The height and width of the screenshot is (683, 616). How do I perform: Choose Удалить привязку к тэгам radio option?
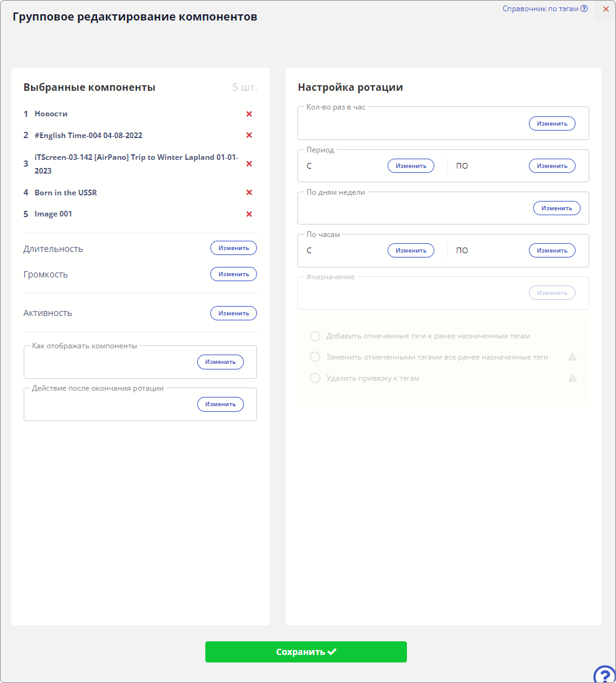pyautogui.click(x=315, y=378)
